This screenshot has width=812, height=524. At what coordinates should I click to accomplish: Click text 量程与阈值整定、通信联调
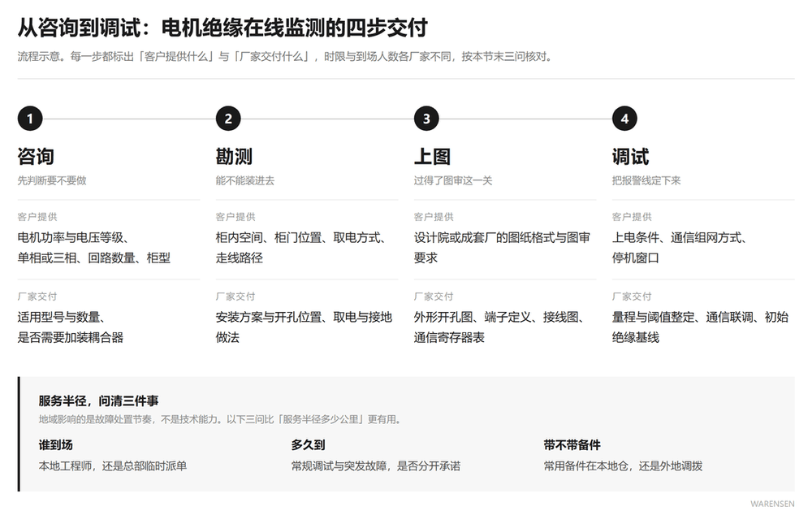[x=683, y=317]
